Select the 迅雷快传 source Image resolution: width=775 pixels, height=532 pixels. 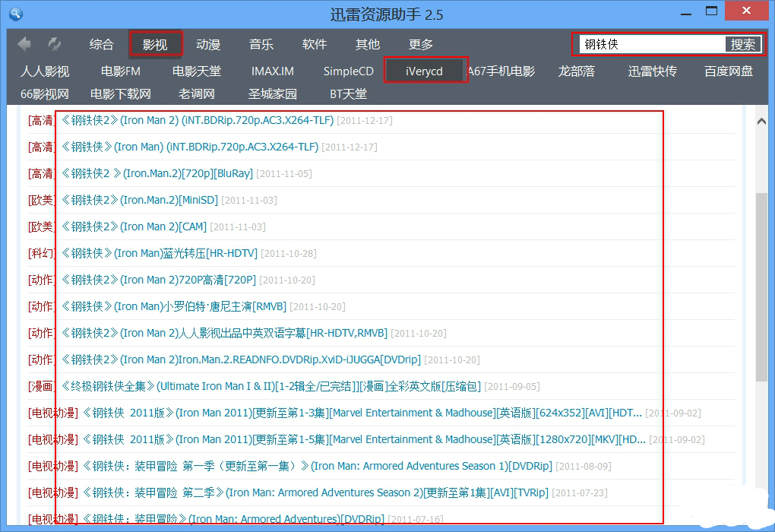[x=653, y=71]
